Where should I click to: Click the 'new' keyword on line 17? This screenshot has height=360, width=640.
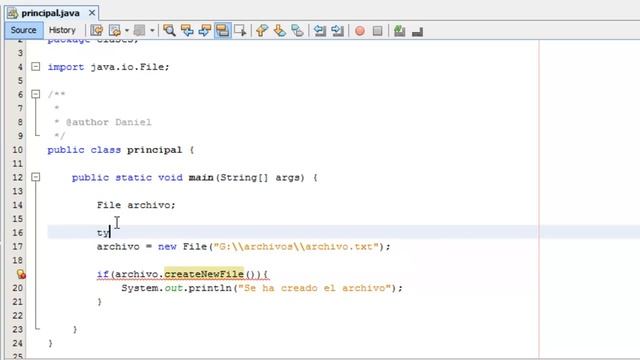click(x=167, y=247)
